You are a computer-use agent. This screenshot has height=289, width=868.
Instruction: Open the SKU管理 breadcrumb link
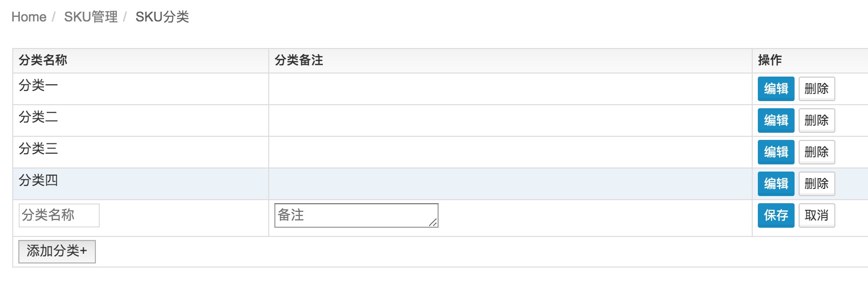(91, 17)
